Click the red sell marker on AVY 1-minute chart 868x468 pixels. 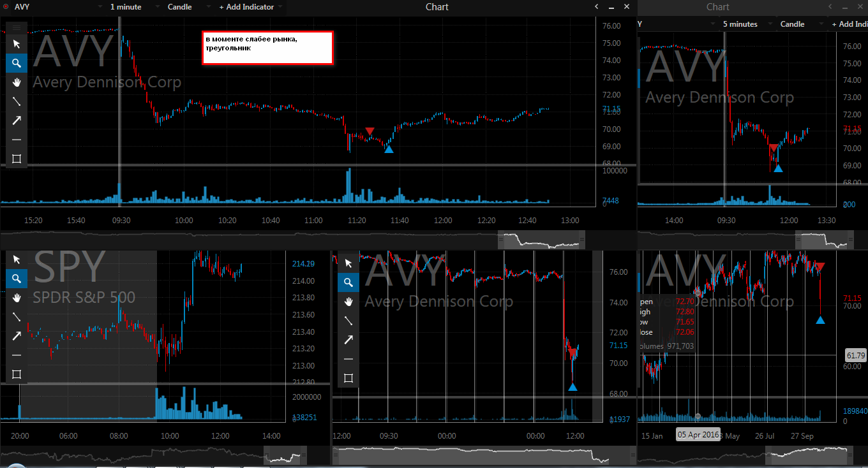pos(370,131)
